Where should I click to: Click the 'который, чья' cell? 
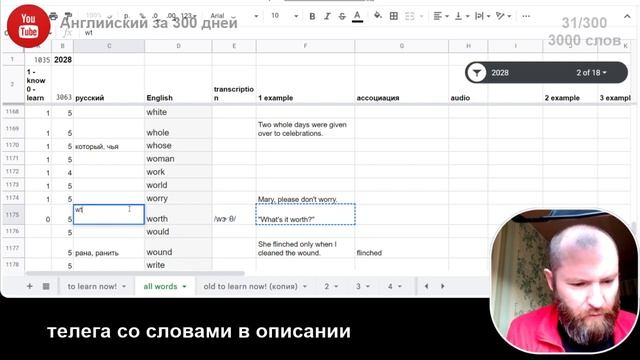[x=109, y=146]
